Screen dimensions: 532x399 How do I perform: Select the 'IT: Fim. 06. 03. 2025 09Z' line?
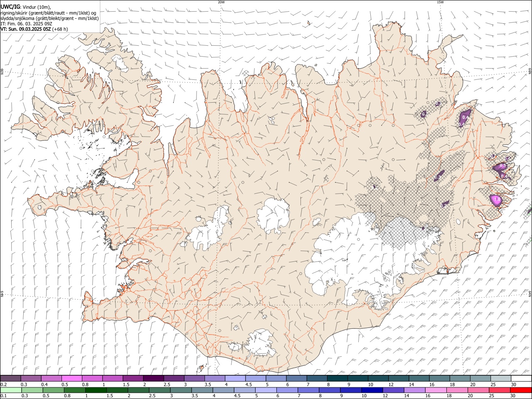pyautogui.click(x=26, y=24)
